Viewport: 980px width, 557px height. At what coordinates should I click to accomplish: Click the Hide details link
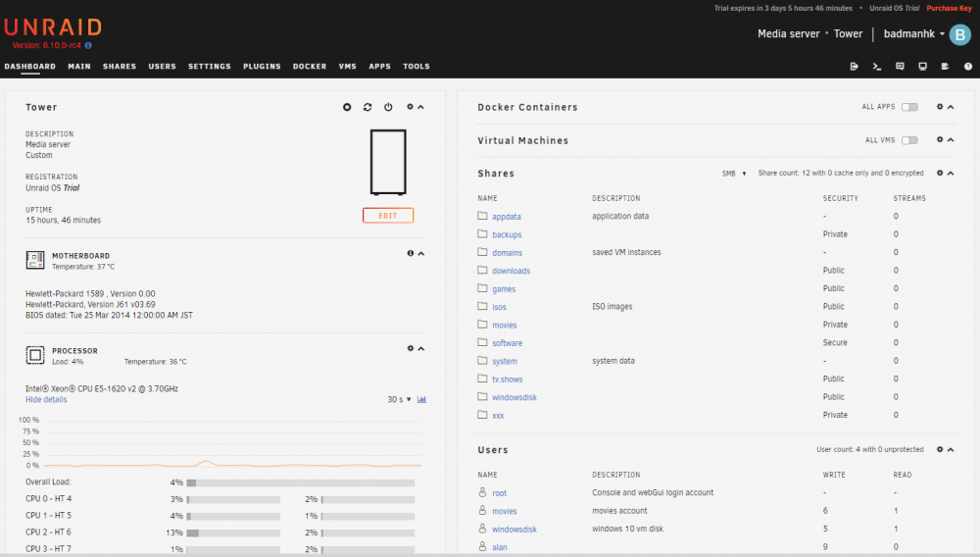(x=46, y=399)
